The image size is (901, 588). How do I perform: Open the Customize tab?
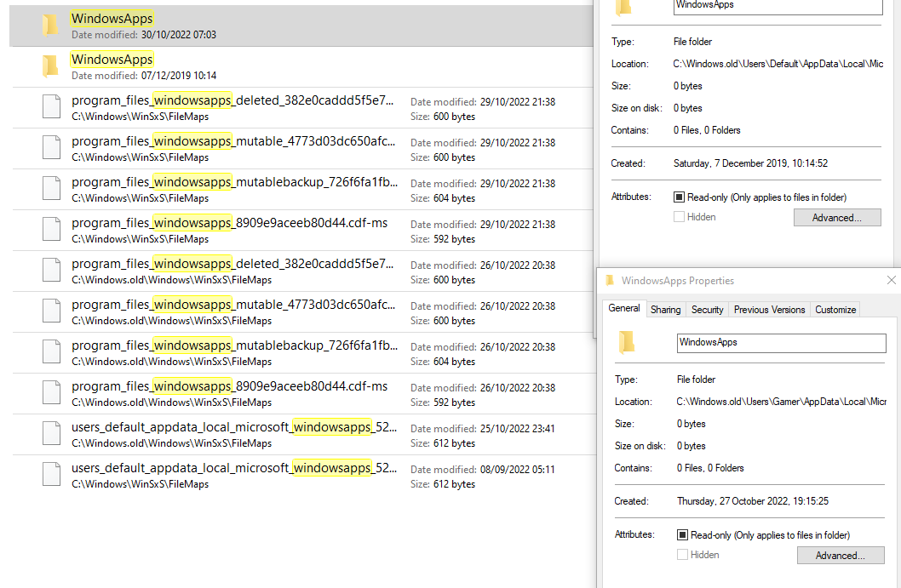point(835,310)
